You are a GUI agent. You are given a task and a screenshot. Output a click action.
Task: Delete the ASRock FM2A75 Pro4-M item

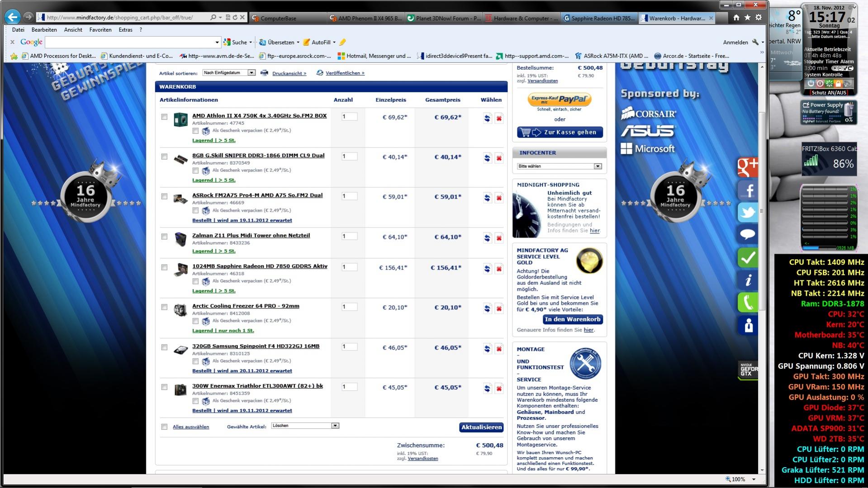(499, 198)
